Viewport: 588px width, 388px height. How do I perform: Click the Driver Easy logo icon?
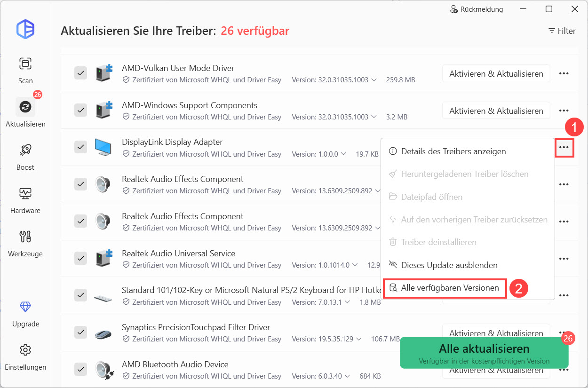pyautogui.click(x=25, y=29)
